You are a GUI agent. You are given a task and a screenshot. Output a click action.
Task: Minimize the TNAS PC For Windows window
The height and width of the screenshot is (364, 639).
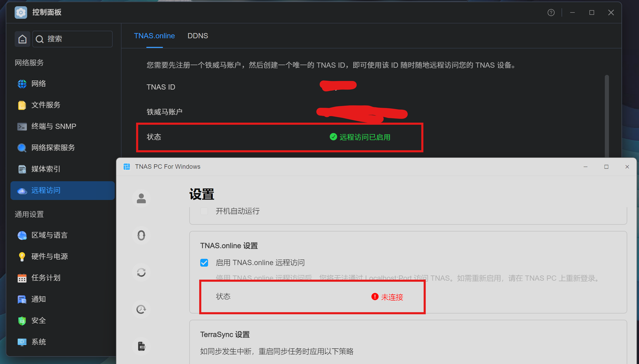click(586, 167)
